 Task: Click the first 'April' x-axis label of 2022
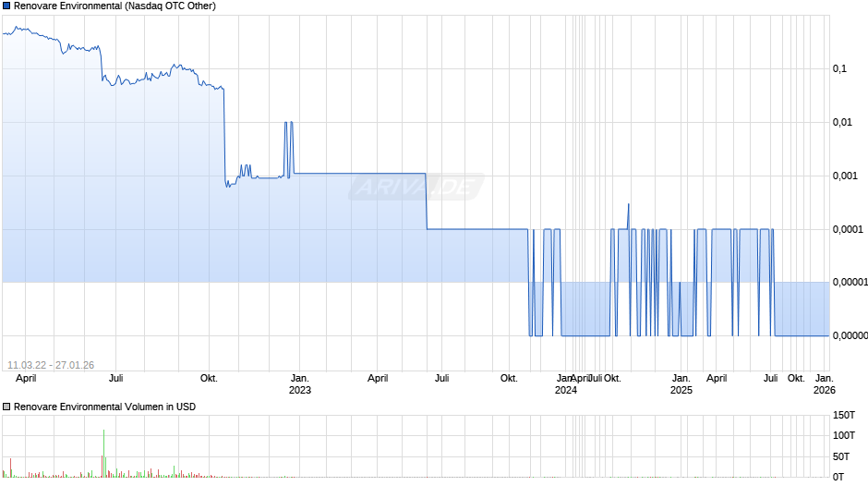[26, 379]
